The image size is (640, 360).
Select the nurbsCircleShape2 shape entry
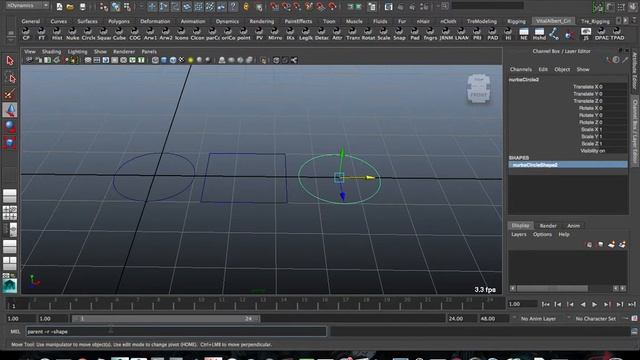(568, 165)
